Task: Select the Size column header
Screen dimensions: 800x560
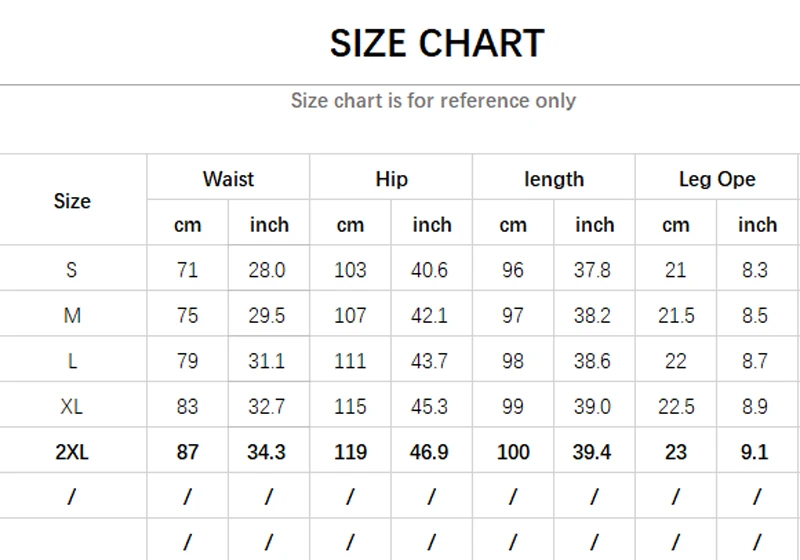Action: click(72, 201)
